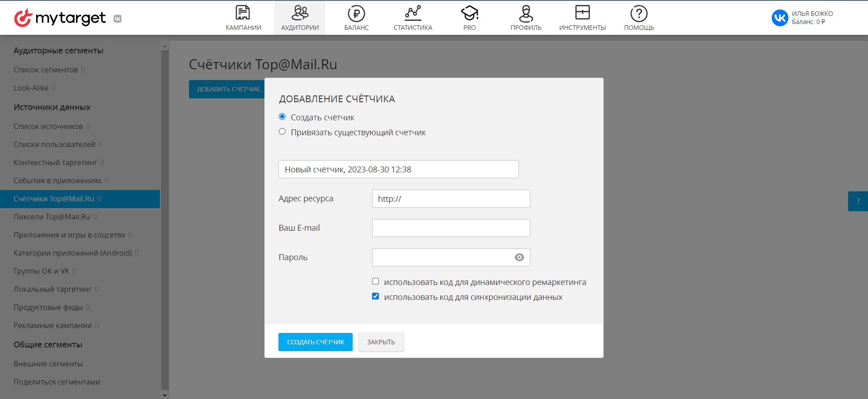
Task: Click the Аудиторные сегменты heading
Action: (x=58, y=51)
